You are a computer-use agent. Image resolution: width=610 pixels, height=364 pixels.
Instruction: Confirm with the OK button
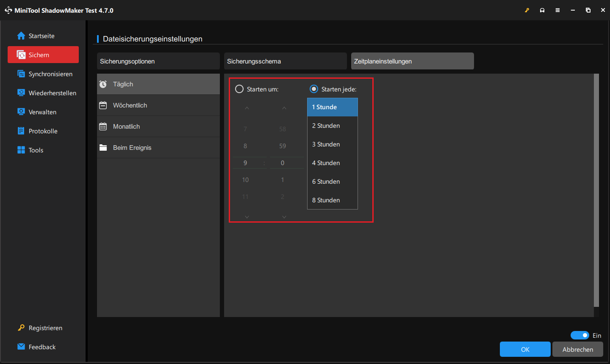pos(525,349)
